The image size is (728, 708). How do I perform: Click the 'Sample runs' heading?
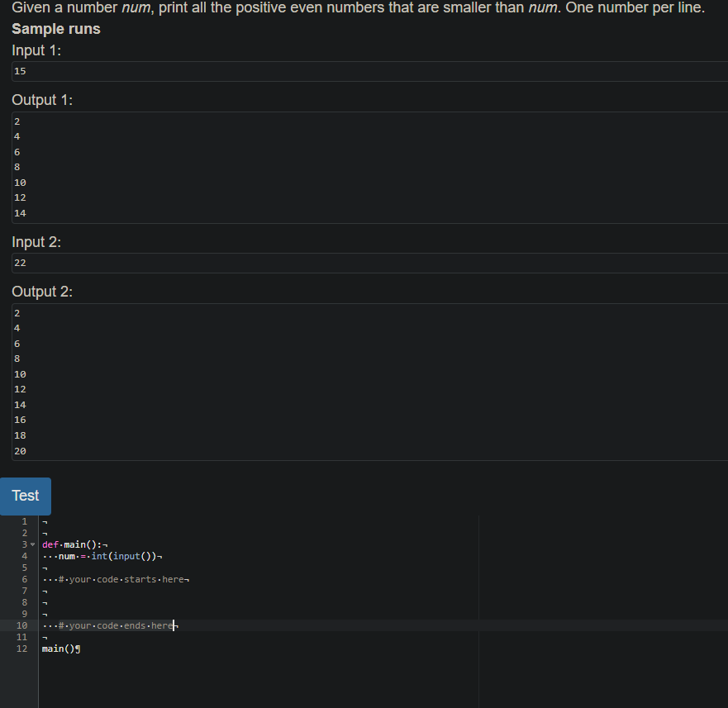click(x=55, y=29)
